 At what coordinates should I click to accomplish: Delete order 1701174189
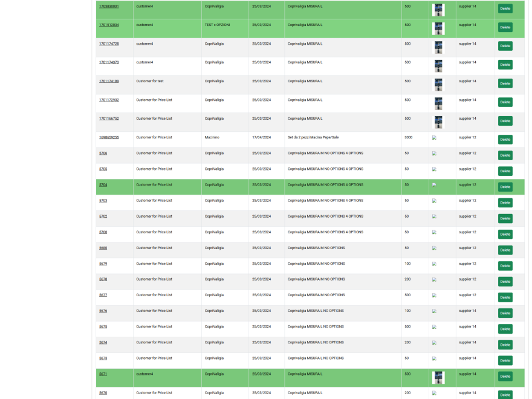[505, 83]
